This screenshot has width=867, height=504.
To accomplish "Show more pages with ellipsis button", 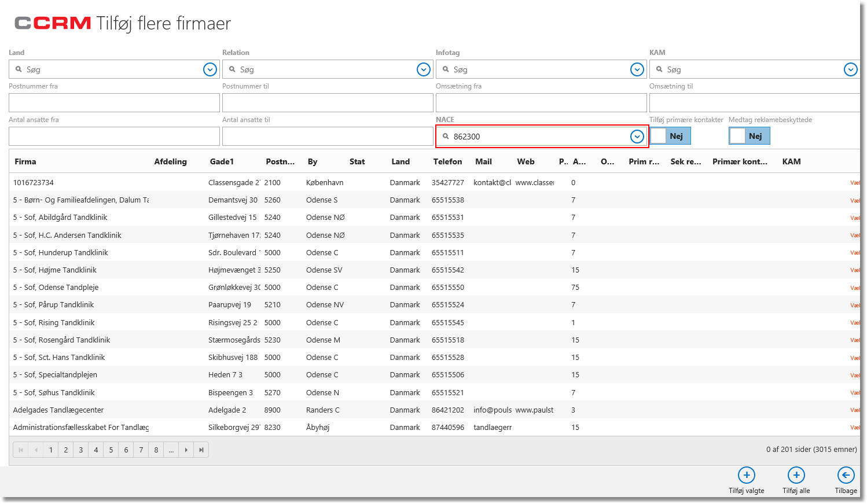I will (171, 450).
